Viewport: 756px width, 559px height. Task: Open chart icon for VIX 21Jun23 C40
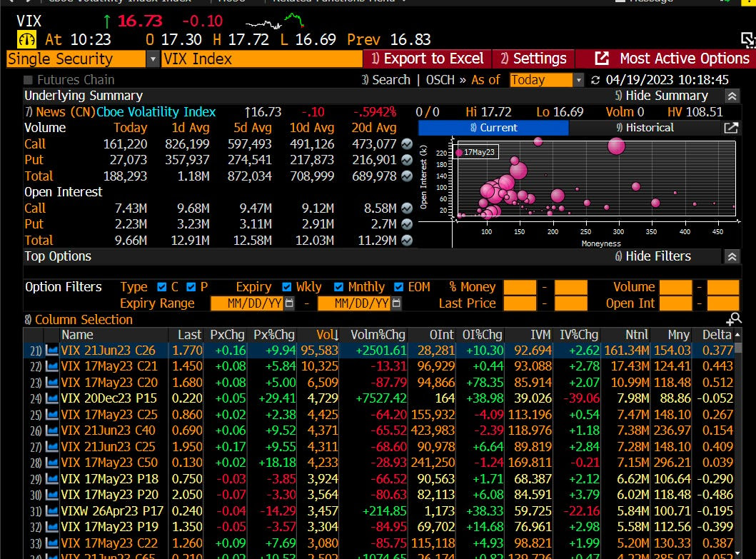[51, 430]
